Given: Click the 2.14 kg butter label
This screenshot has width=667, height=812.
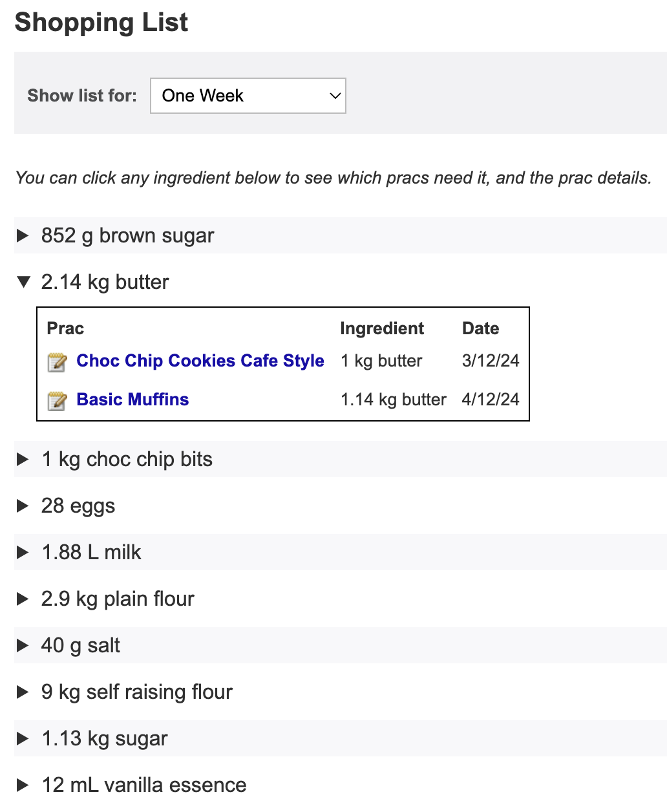Looking at the screenshot, I should 105,282.
